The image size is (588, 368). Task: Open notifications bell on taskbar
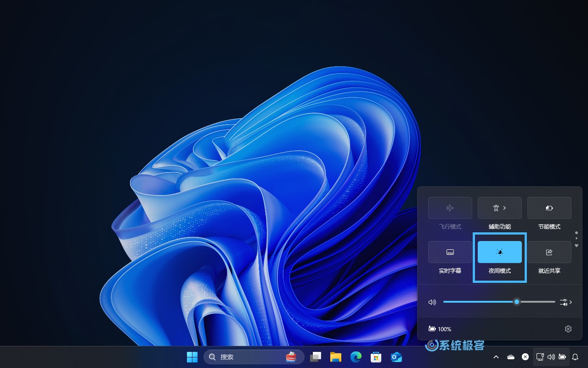575,357
